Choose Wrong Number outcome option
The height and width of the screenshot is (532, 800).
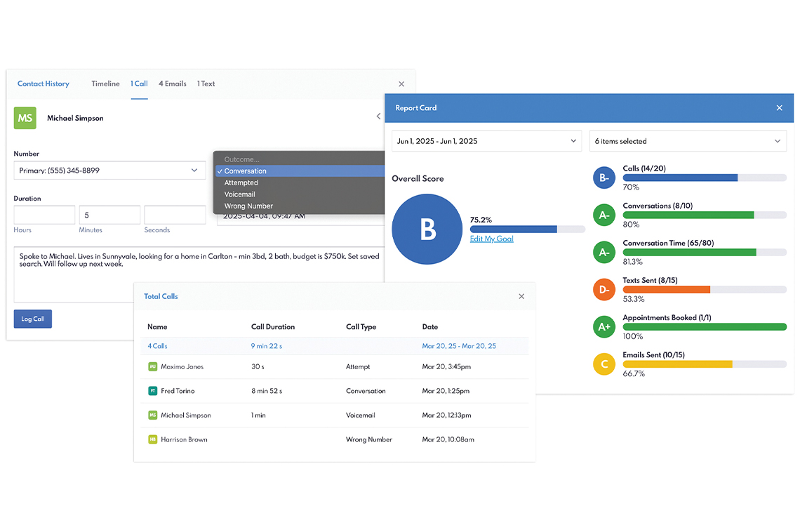pos(248,206)
